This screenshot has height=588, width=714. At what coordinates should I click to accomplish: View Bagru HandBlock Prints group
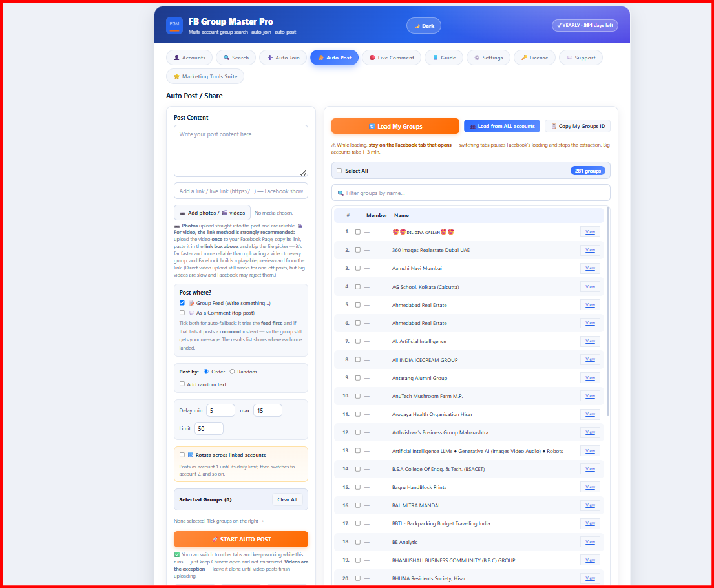click(x=590, y=487)
